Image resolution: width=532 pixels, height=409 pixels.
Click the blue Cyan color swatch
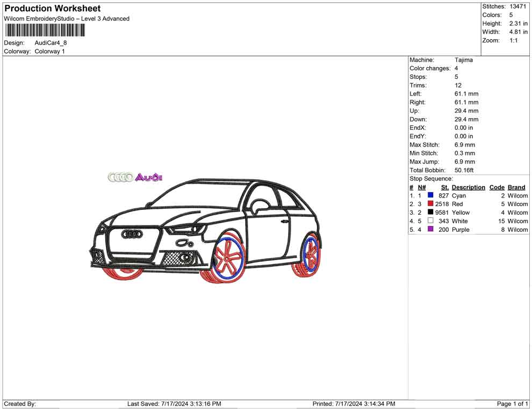click(x=430, y=195)
